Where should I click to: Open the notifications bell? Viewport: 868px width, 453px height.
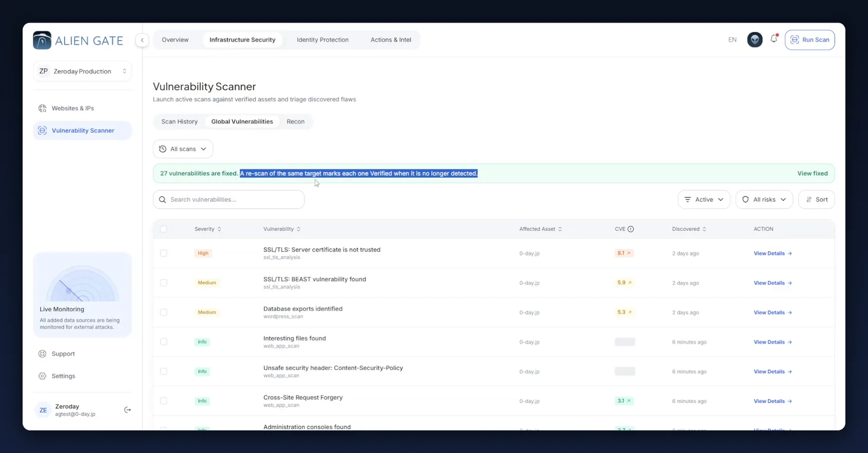[774, 39]
